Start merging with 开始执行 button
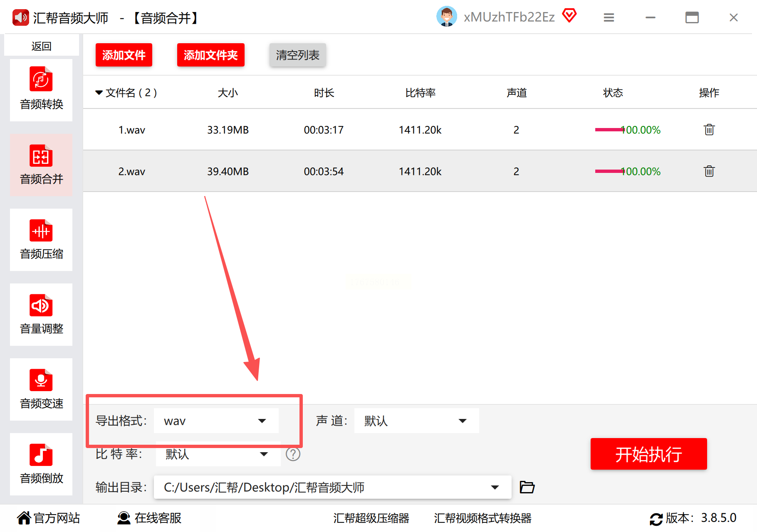The height and width of the screenshot is (532, 757). [649, 454]
